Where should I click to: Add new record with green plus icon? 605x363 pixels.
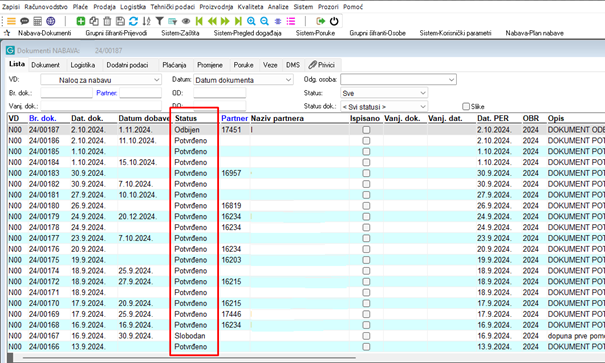pos(81,21)
